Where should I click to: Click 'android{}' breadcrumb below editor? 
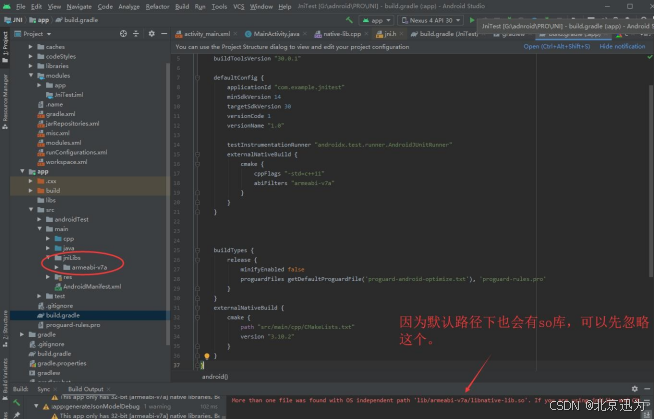(x=215, y=377)
